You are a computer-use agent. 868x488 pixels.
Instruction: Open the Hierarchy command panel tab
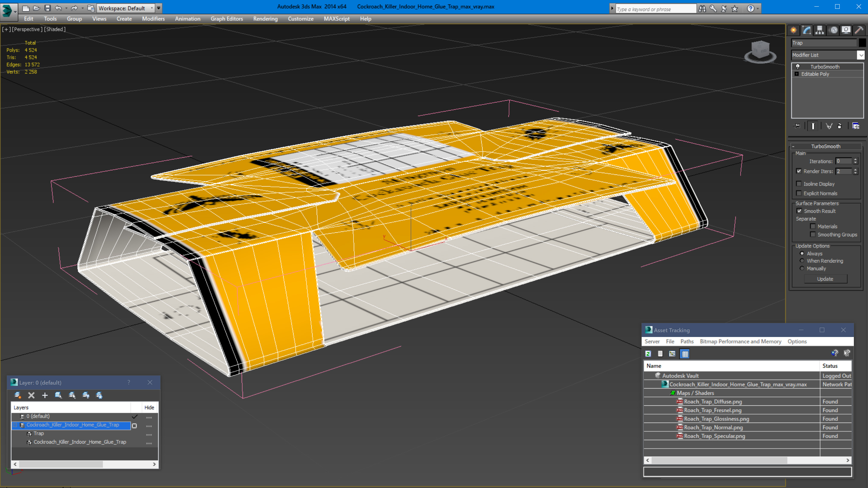pos(820,30)
